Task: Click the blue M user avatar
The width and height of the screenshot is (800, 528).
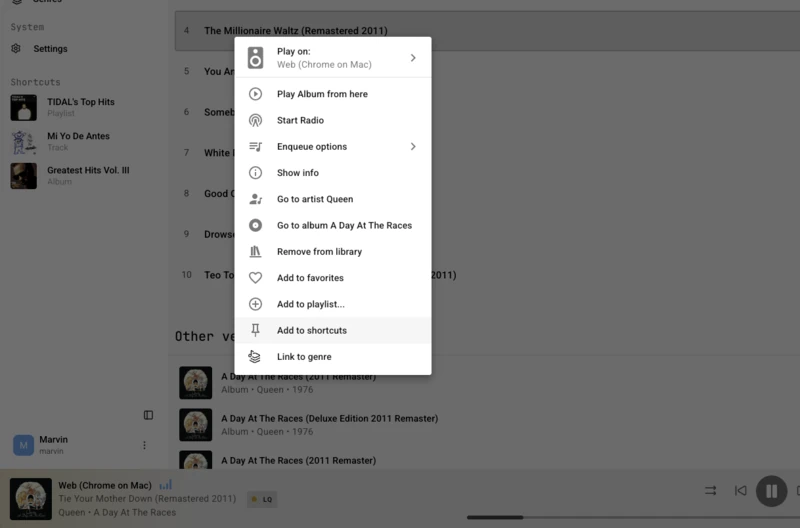Action: coord(23,445)
